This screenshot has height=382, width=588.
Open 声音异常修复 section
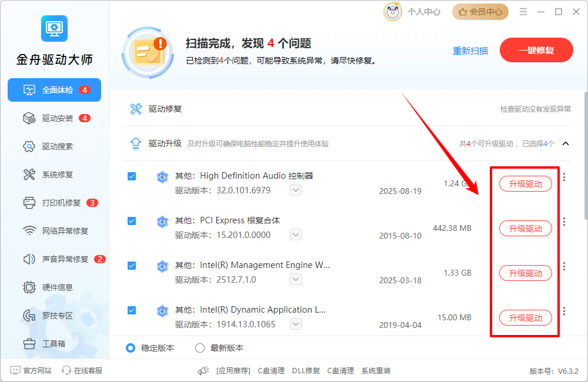pyautogui.click(x=54, y=259)
